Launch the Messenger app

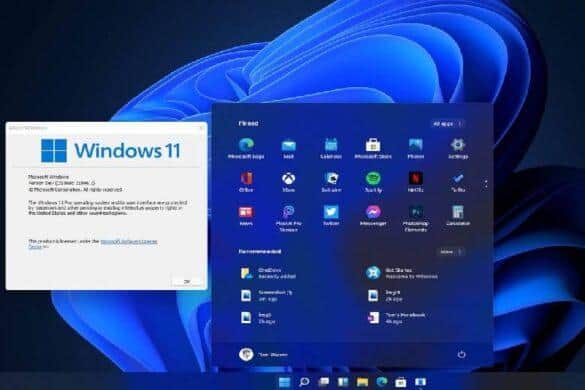(x=373, y=216)
